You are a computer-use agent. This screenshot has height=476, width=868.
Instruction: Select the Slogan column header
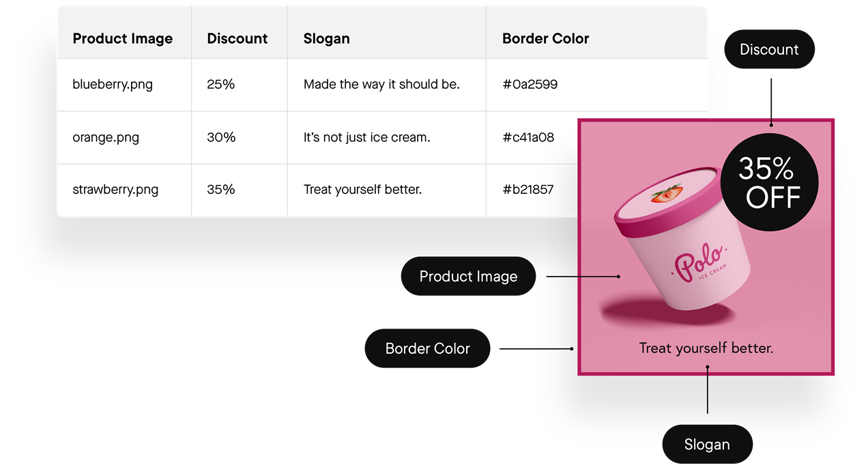pos(386,33)
